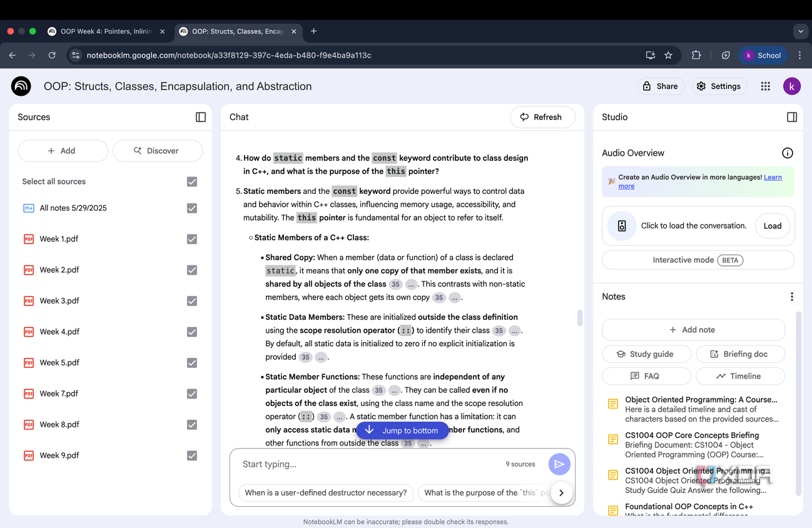812x528 pixels.
Task: Open the Google apps grid
Action: click(765, 86)
